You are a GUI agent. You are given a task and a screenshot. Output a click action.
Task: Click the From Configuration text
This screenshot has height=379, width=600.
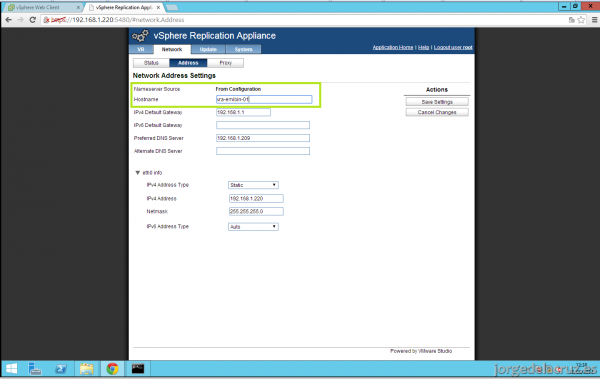coord(238,89)
